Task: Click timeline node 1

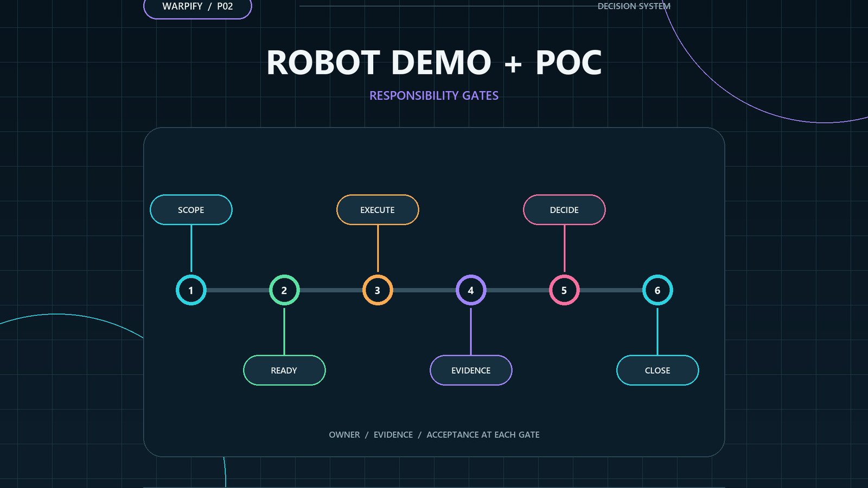Action: tap(191, 290)
